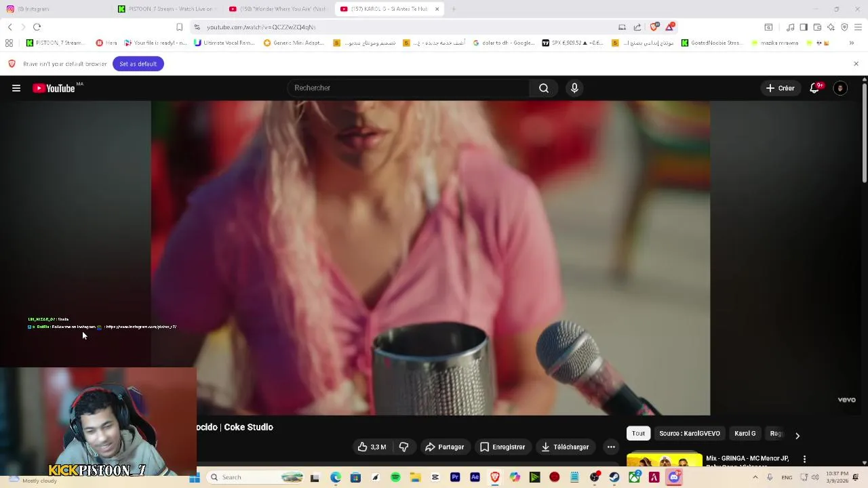The height and width of the screenshot is (488, 868).
Task: Set Brave as default browser
Action: click(x=138, y=64)
